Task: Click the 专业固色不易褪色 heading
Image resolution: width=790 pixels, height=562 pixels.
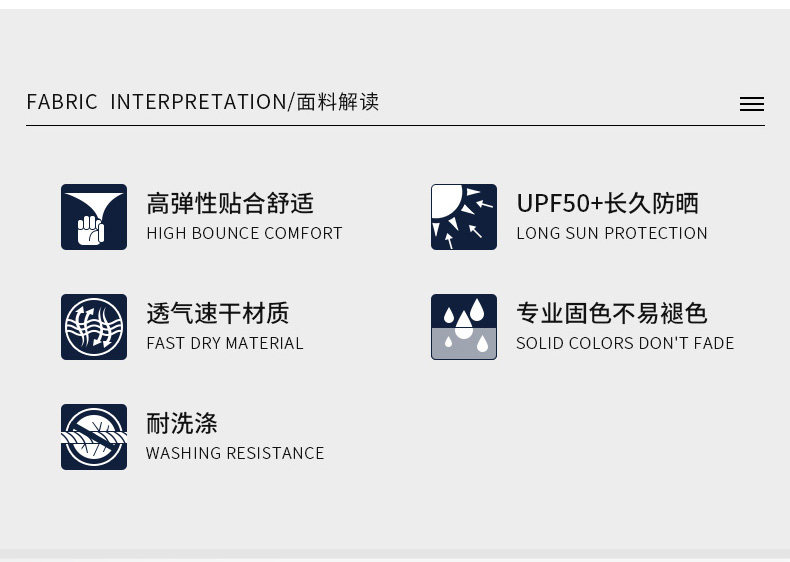Action: [x=611, y=313]
